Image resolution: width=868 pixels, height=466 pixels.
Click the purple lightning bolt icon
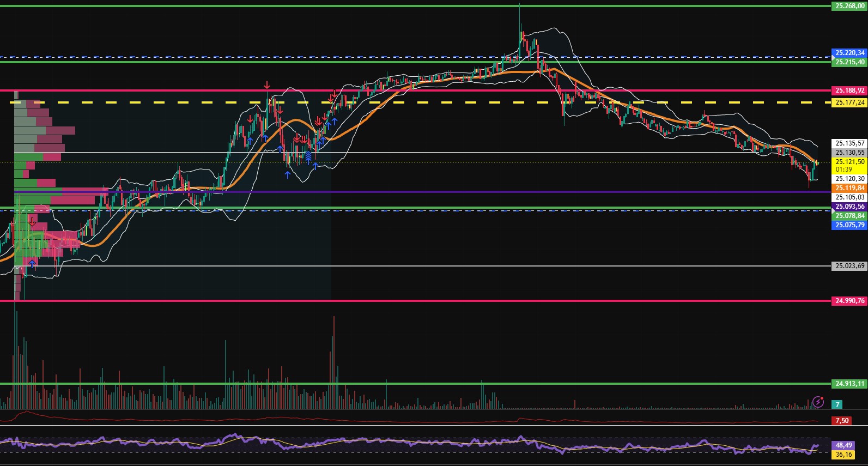[818, 402]
